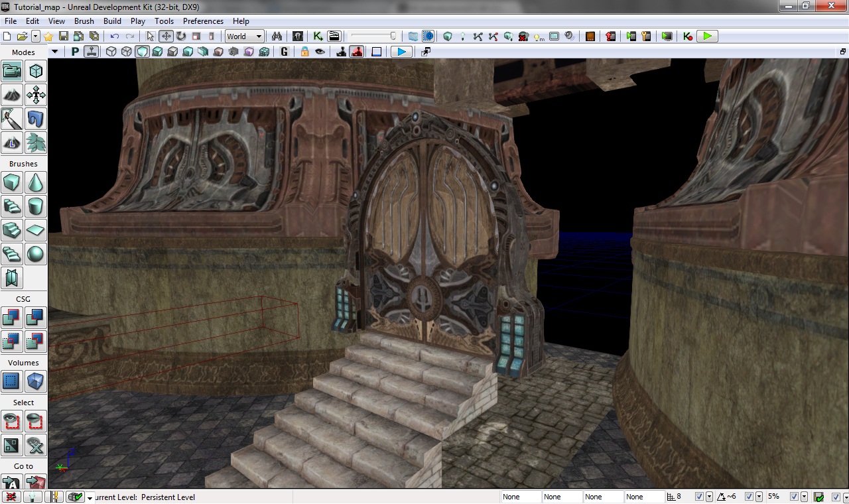This screenshot has width=849, height=504.
Task: Open recent files dropdown arrow
Action: pyautogui.click(x=36, y=36)
